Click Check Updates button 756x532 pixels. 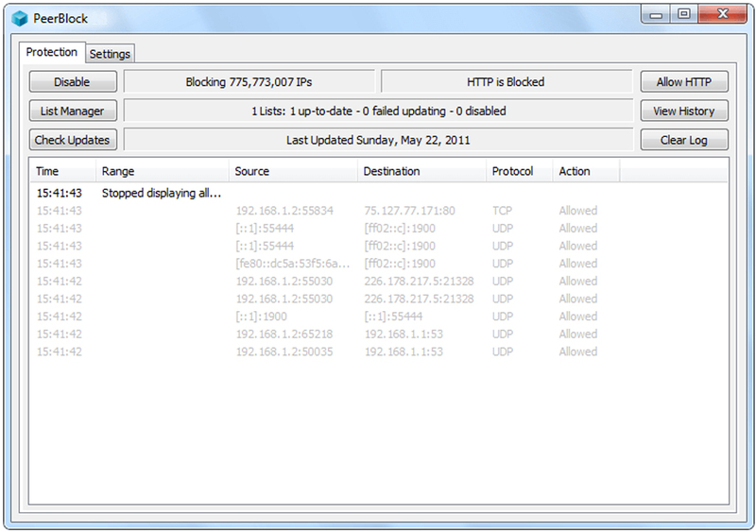click(73, 140)
